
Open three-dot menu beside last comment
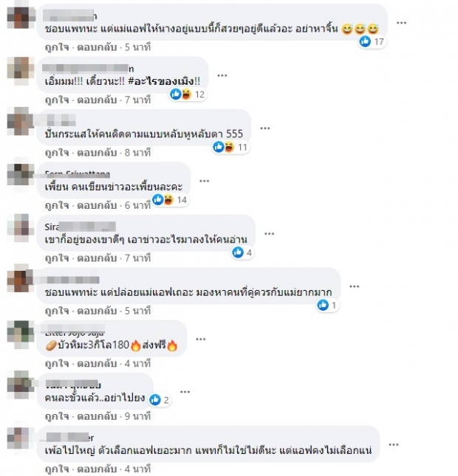click(x=394, y=445)
